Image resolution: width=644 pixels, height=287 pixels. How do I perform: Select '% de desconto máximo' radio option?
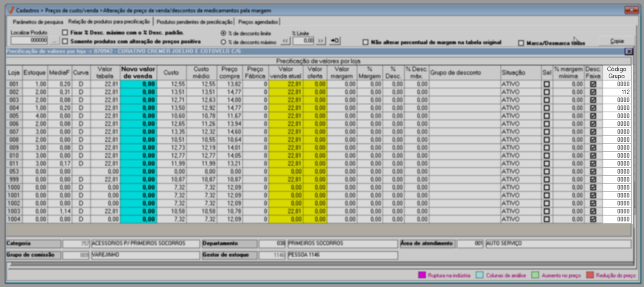click(x=223, y=42)
